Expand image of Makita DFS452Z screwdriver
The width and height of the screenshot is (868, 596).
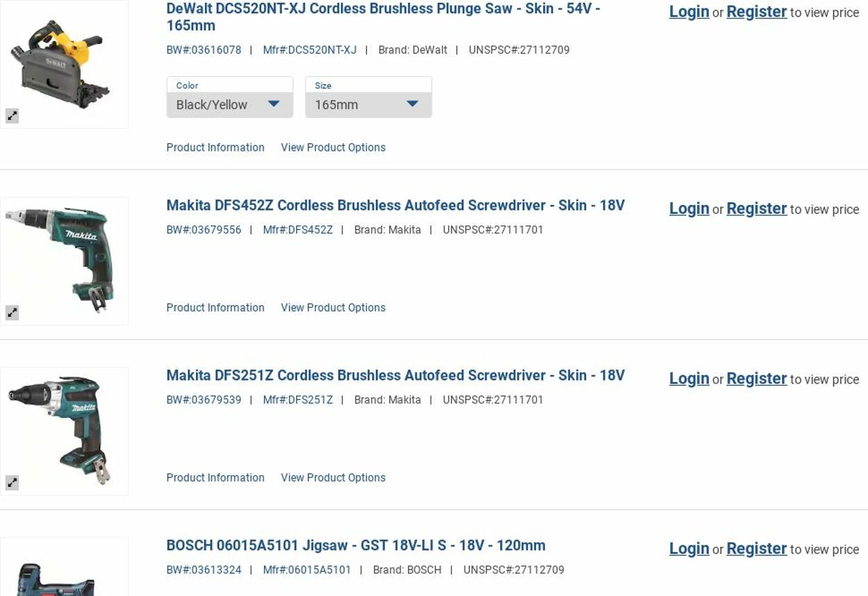12,313
